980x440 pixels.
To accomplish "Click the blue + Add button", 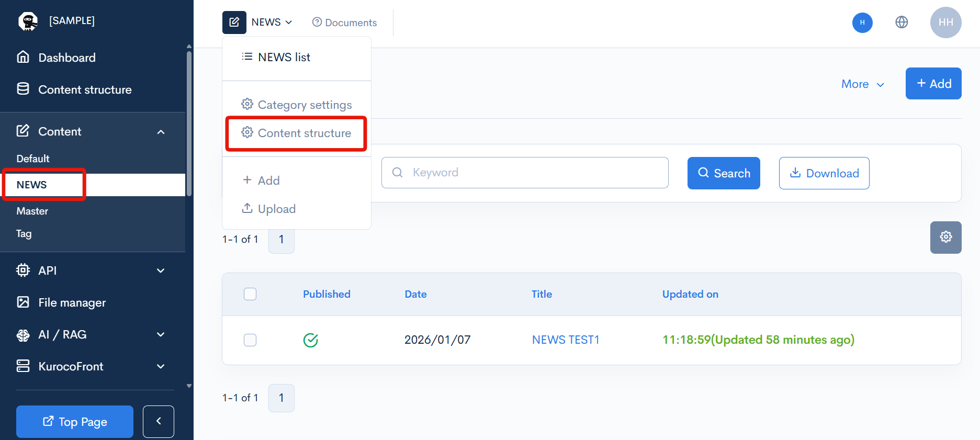I will pos(933,83).
